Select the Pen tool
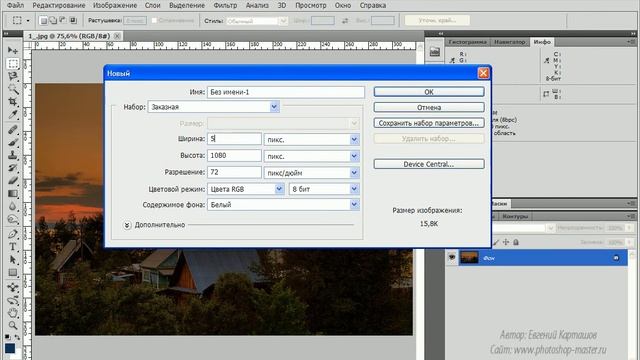The image size is (640, 360). 13,234
